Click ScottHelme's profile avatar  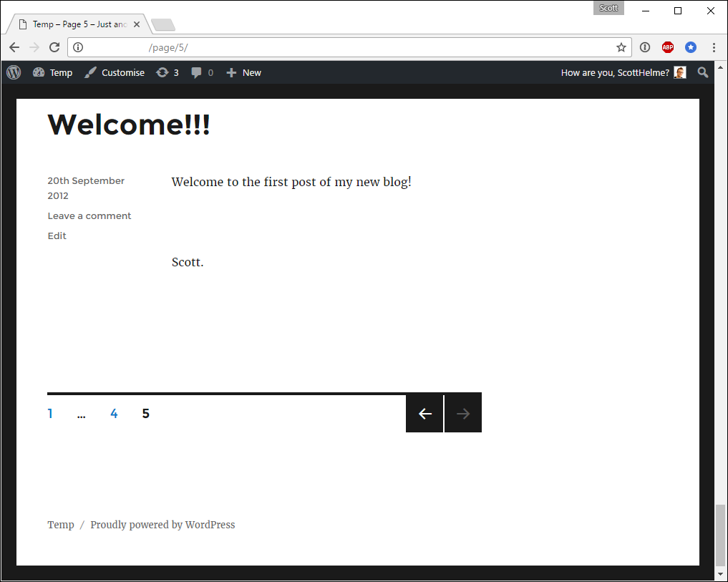[x=679, y=72]
